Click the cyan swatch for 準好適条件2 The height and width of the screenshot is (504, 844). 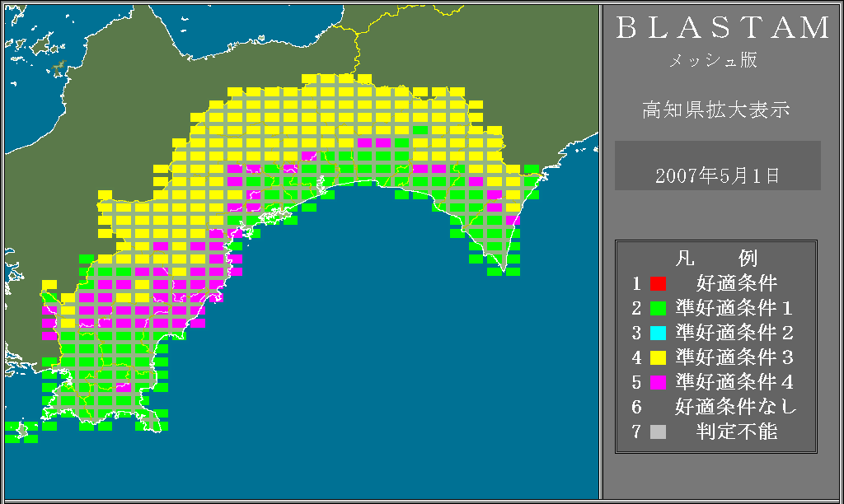click(658, 333)
